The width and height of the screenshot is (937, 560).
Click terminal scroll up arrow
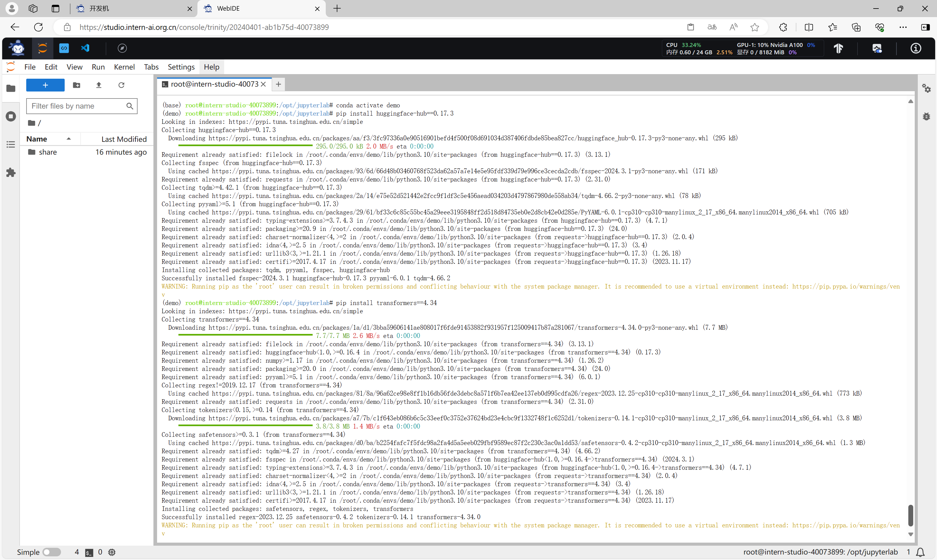(x=910, y=101)
